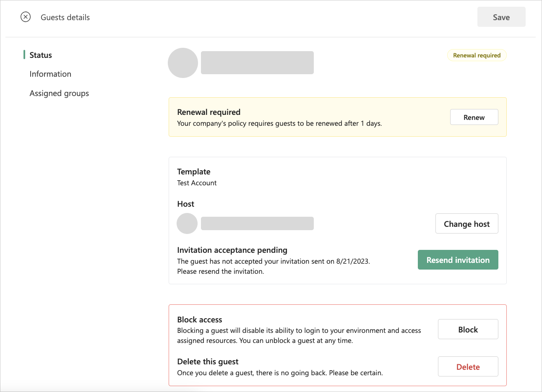This screenshot has width=542, height=392.
Task: Open the Assigned groups section
Action: click(59, 93)
